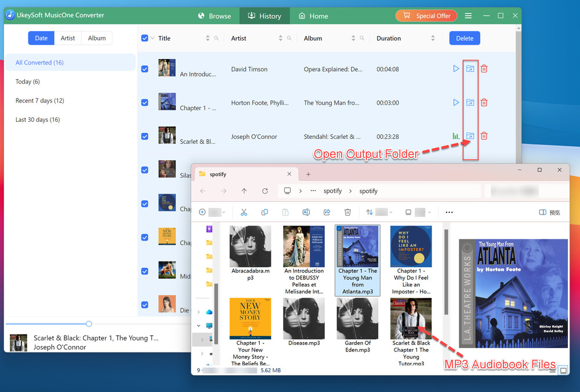Open the Sort dropdown in Explorer toolbar
This screenshot has height=392, width=580.
point(379,212)
